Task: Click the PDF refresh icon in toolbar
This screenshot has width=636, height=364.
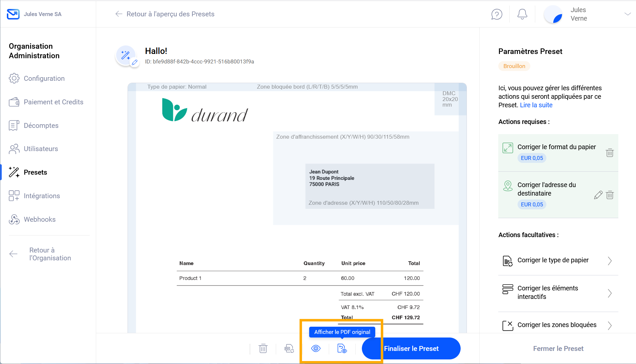Action: coord(289,349)
